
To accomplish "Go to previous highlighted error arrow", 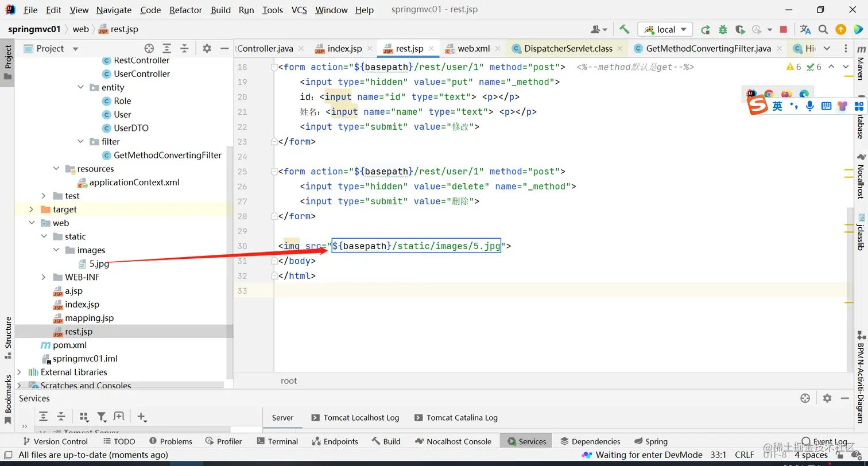I will click(x=832, y=67).
